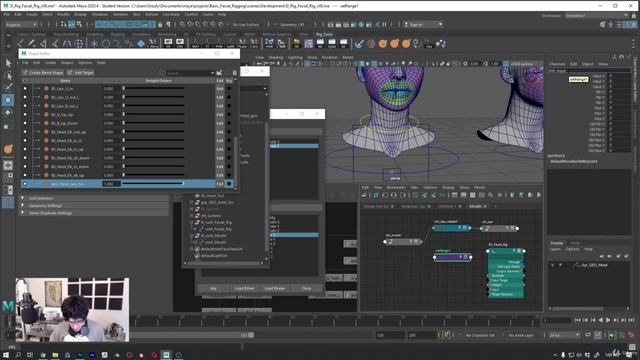The image size is (640, 360).
Task: Click weight value field of highlighted target
Action: [111, 184]
